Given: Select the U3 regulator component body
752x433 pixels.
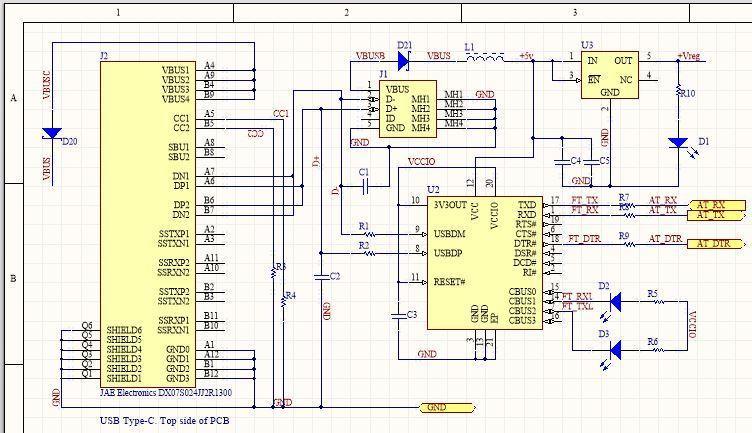Looking at the screenshot, I should pyautogui.click(x=610, y=75).
